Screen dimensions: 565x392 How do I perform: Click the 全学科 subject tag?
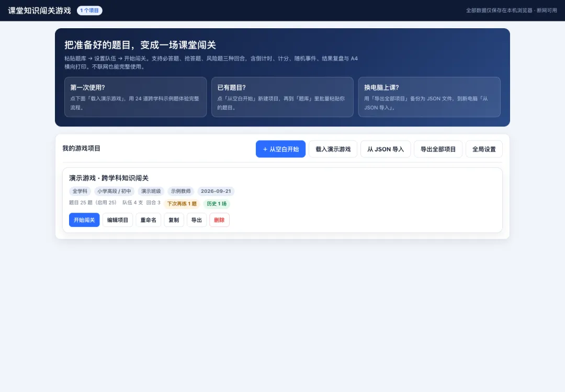click(x=80, y=191)
